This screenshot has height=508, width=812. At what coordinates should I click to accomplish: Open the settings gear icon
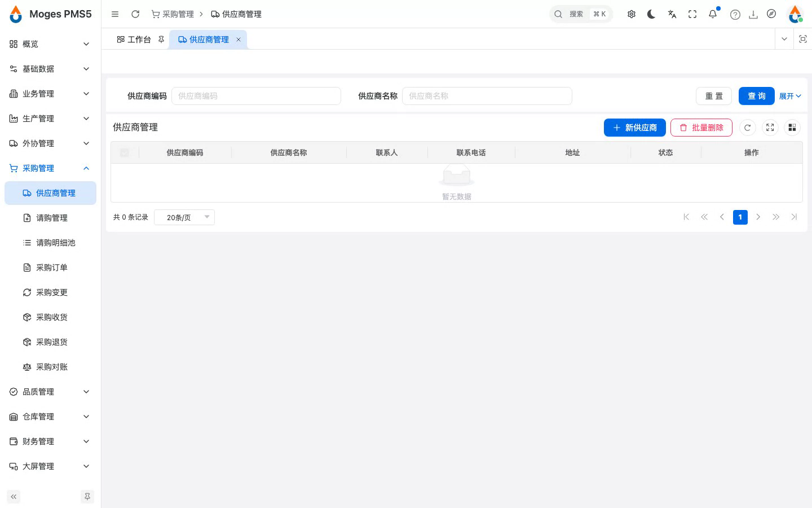tap(632, 14)
